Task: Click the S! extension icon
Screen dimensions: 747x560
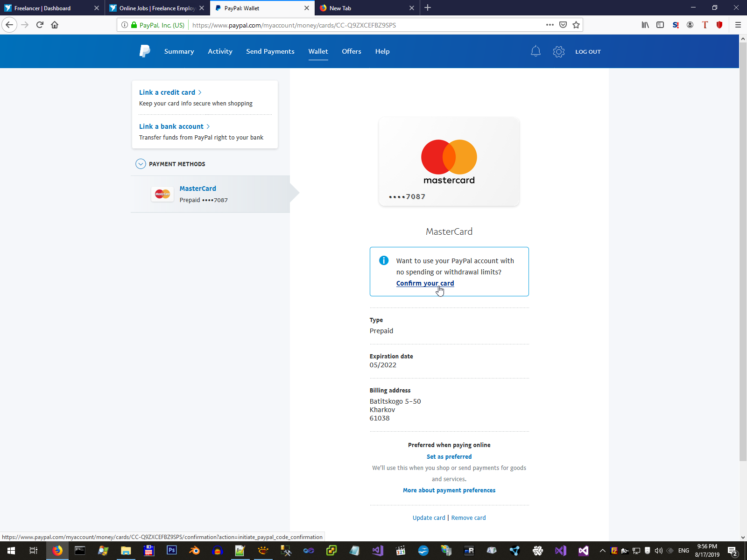Action: [676, 25]
